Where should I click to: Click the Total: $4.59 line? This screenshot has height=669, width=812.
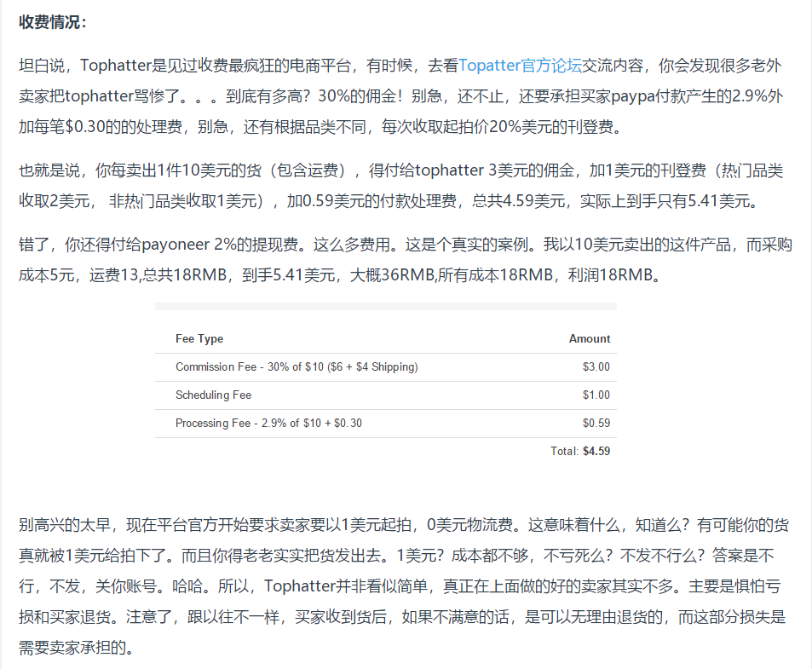[580, 451]
